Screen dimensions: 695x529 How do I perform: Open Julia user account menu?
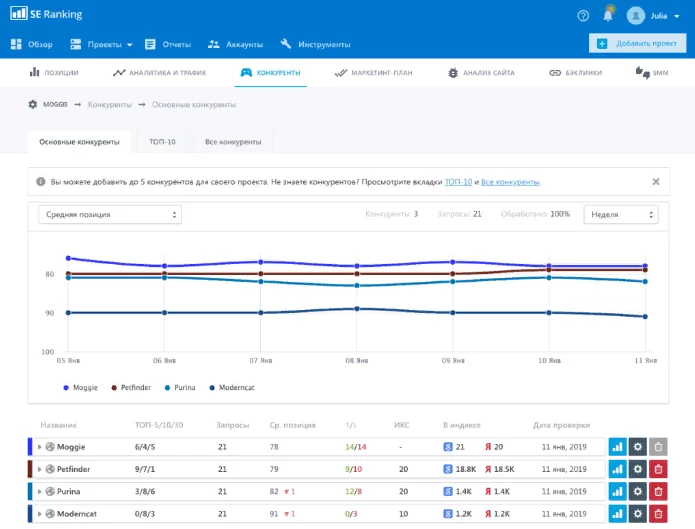tap(653, 16)
